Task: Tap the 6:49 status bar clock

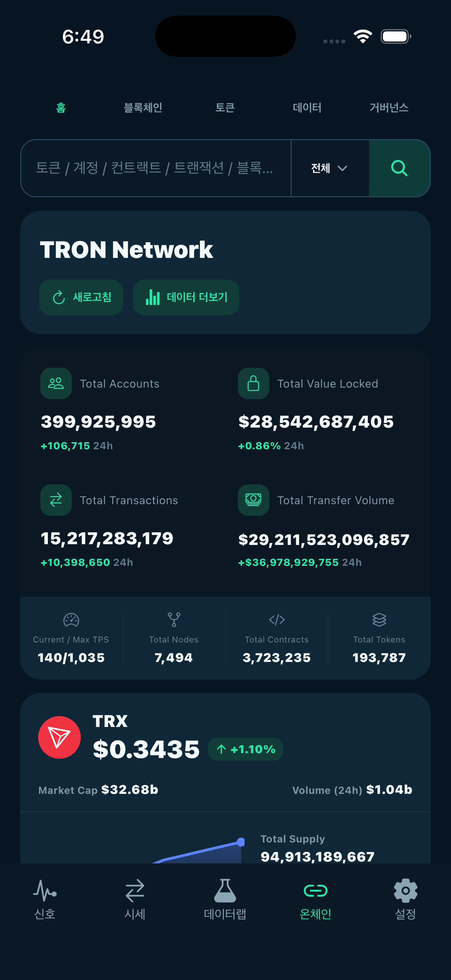Action: click(83, 37)
